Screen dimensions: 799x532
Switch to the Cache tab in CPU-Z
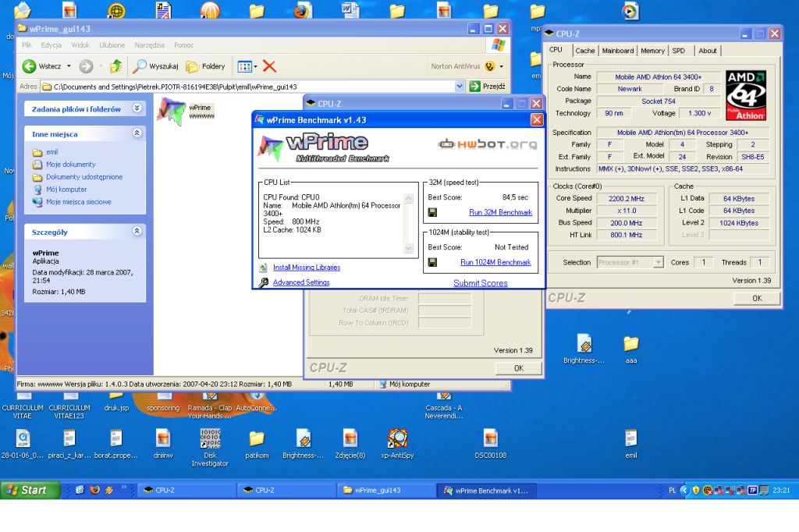584,51
